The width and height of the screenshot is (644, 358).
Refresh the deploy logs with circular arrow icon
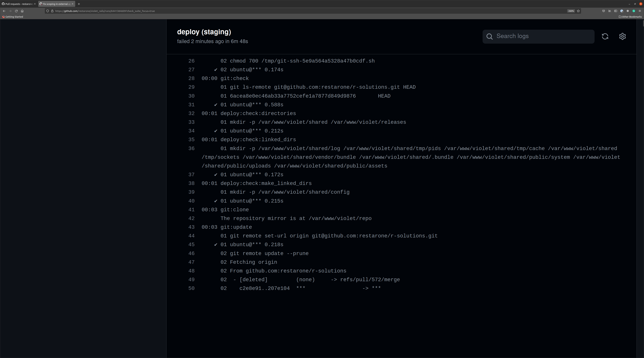pyautogui.click(x=605, y=36)
